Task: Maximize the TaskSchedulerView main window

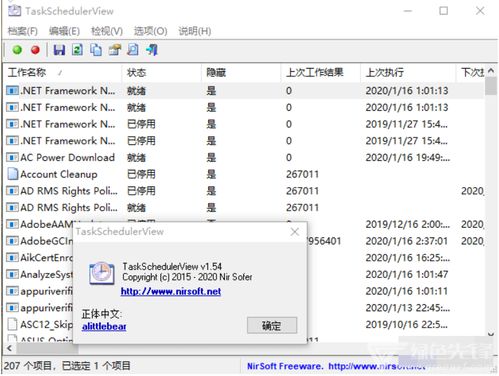Action: (x=443, y=11)
